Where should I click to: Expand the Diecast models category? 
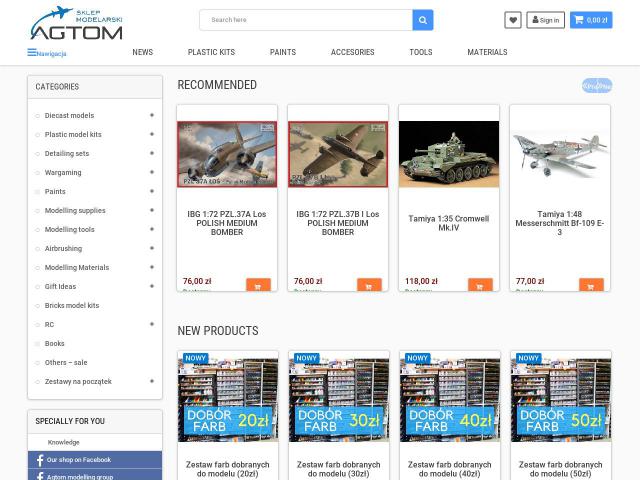pos(152,115)
